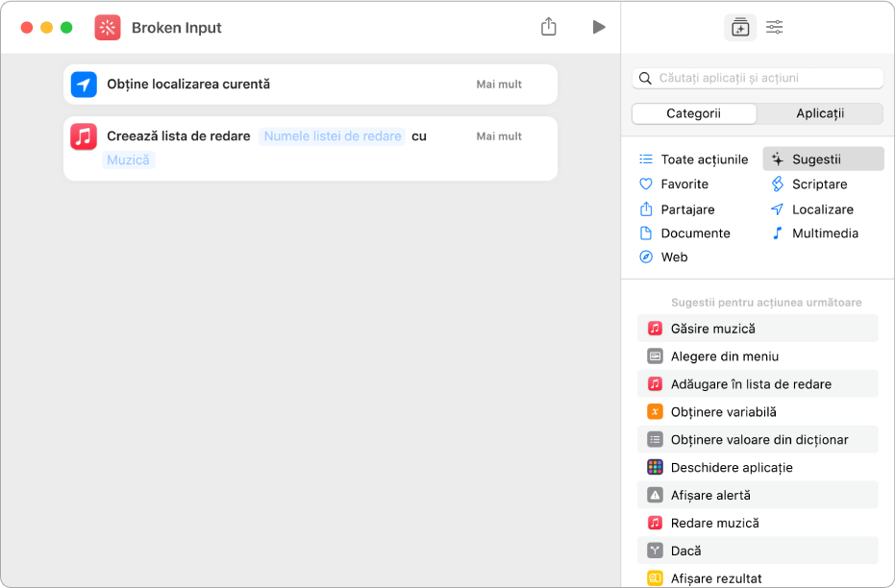Switch to the Aplicații tab
Screen dimensions: 895x588
click(820, 113)
